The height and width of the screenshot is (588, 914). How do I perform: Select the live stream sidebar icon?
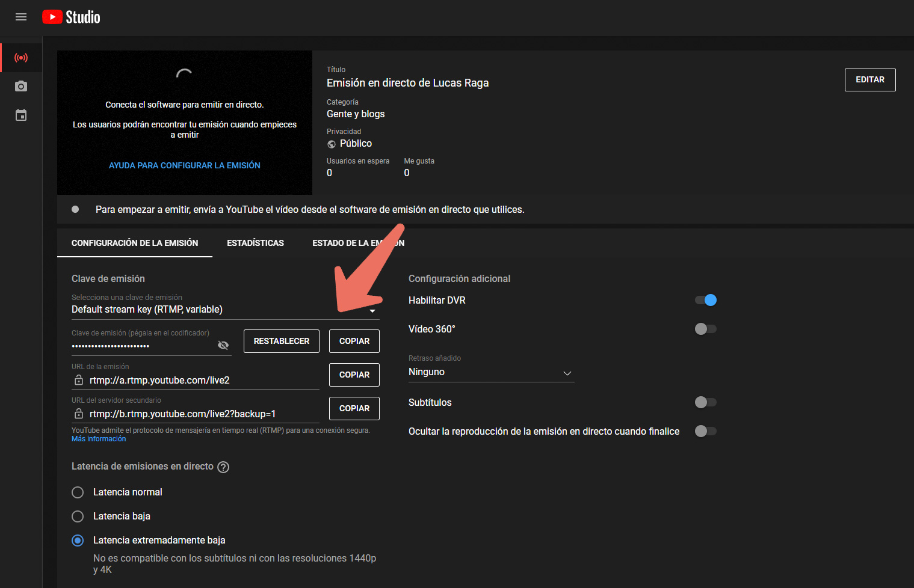pyautogui.click(x=21, y=58)
